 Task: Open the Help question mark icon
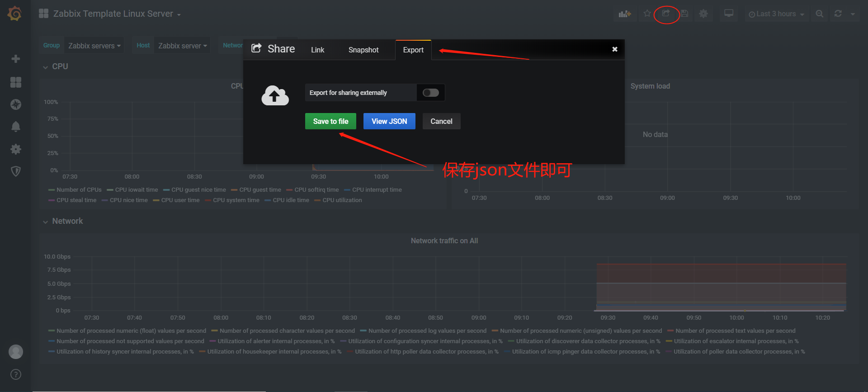16,374
